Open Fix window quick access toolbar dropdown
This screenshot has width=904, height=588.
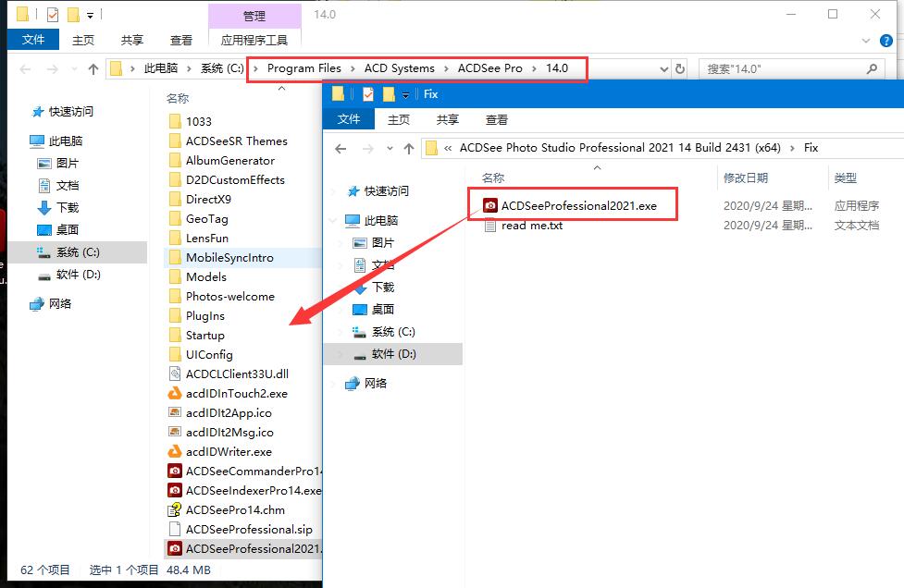coord(406,95)
